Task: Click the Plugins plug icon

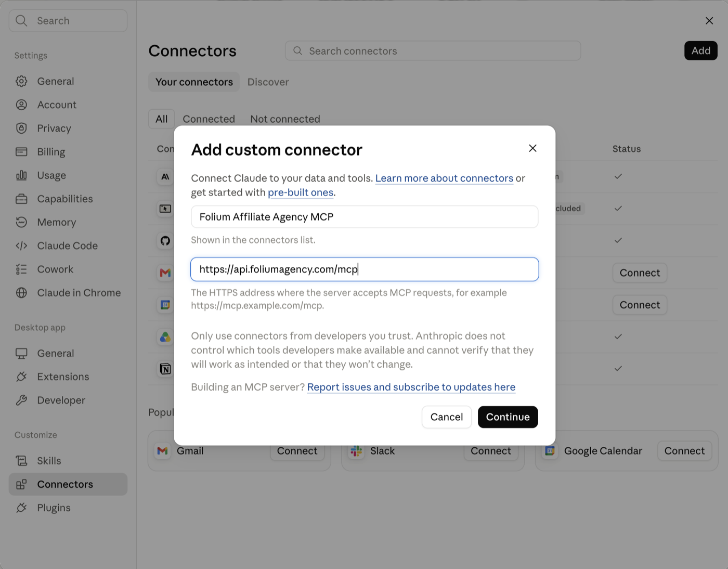Action: [21, 508]
